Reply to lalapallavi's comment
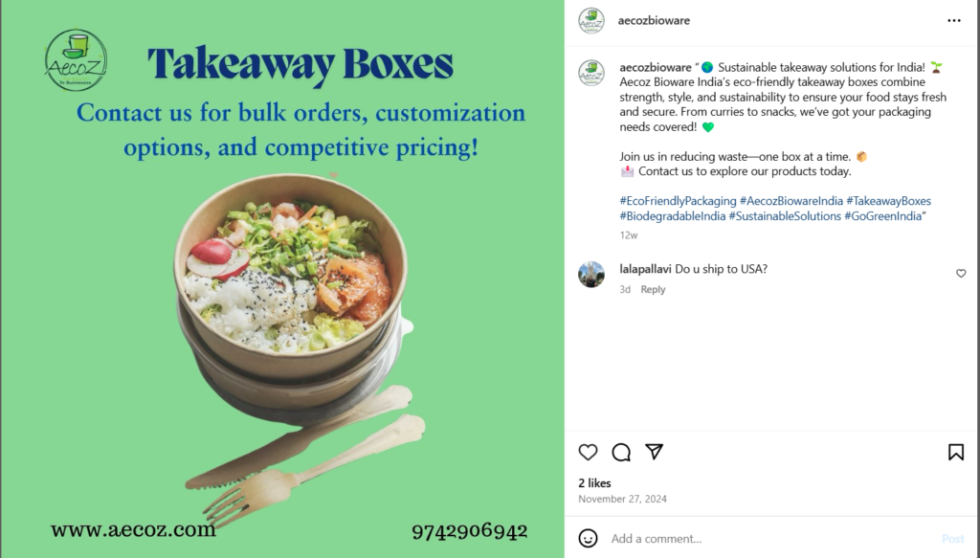 click(653, 289)
